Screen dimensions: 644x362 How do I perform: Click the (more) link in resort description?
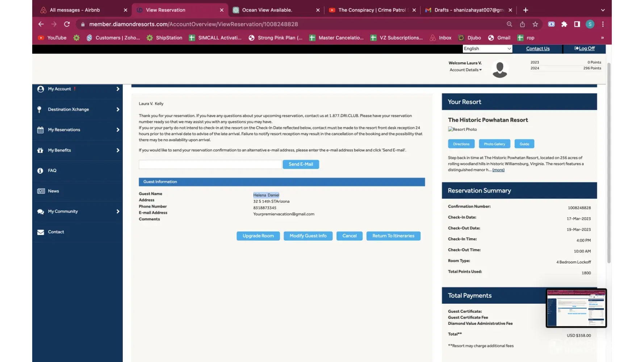click(x=498, y=170)
